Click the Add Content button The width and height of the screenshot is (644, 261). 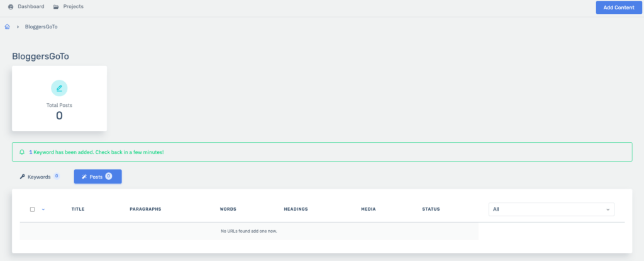click(x=619, y=8)
